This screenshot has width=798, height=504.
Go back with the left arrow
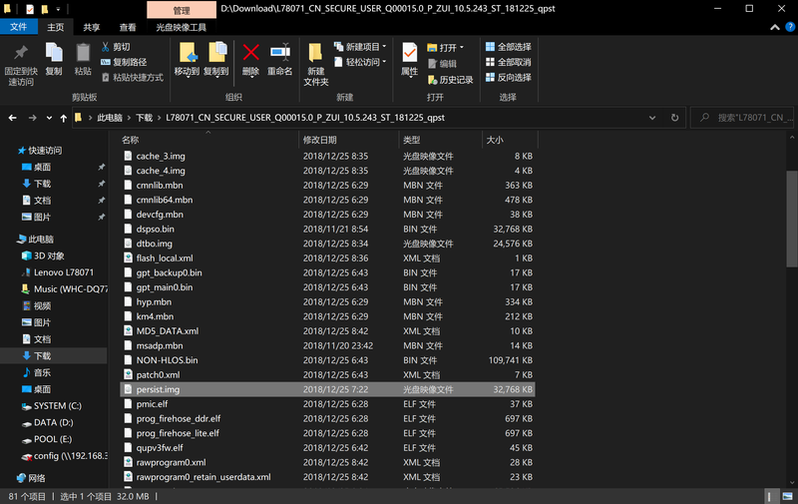pyautogui.click(x=13, y=118)
